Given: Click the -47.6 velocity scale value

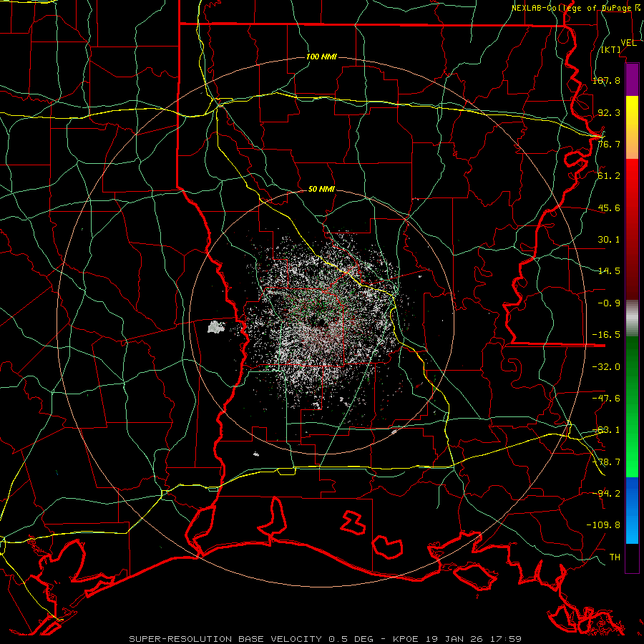Looking at the screenshot, I should [x=607, y=399].
